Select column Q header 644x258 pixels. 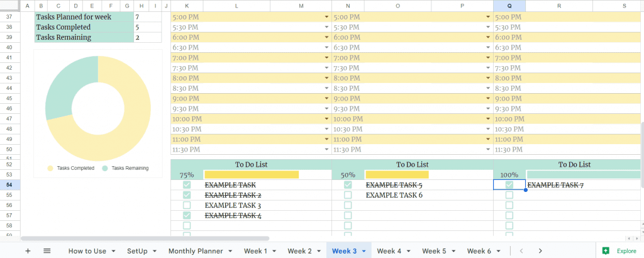pos(509,5)
